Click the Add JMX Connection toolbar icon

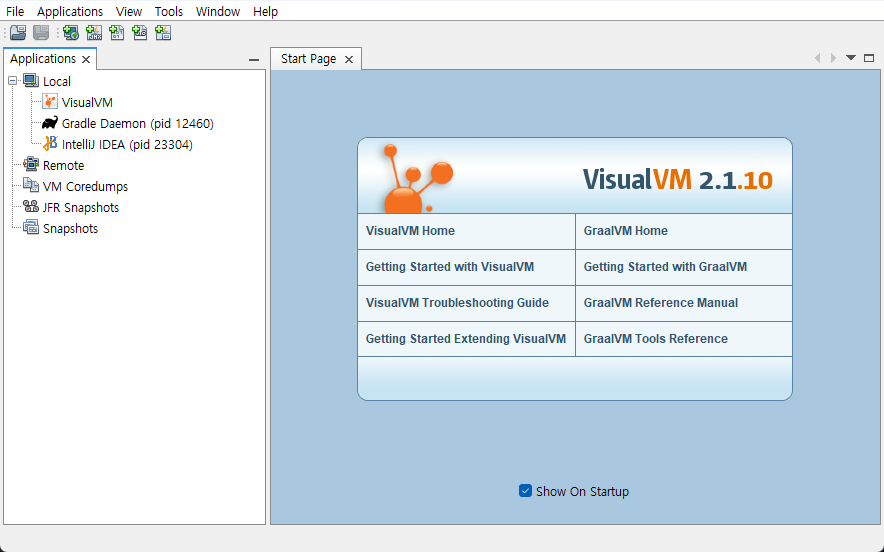point(94,33)
